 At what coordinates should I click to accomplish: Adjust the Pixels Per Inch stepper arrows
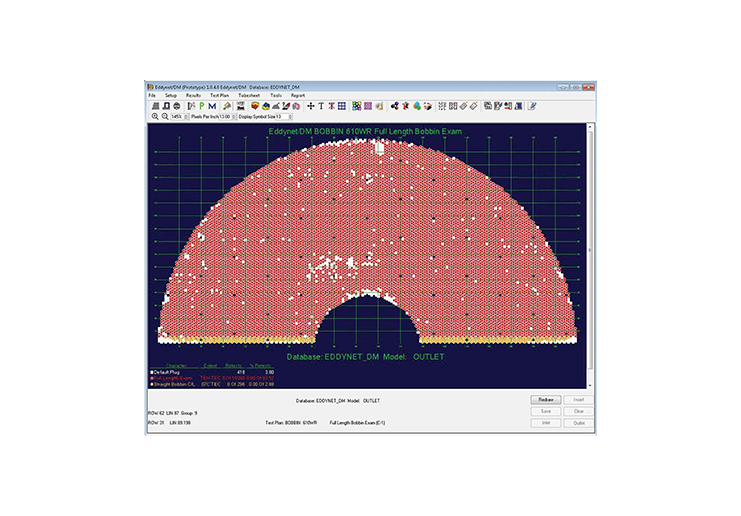tap(233, 116)
